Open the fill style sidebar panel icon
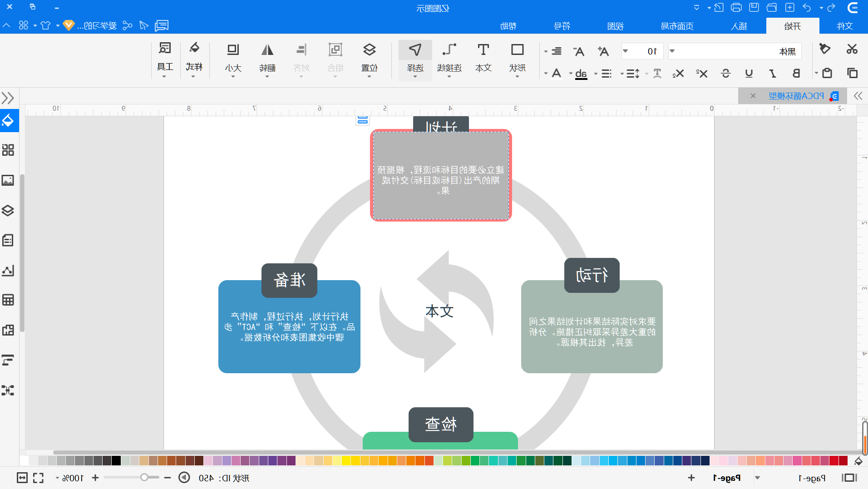868x489 pixels. coord(9,120)
